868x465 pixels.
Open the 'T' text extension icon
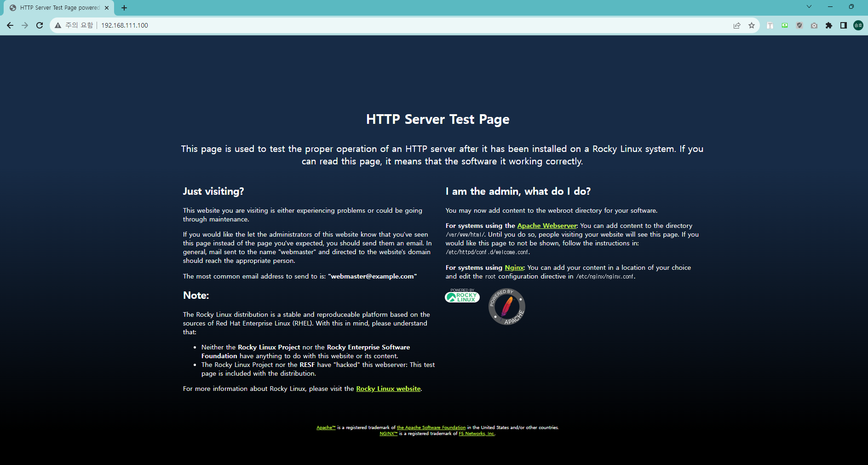click(x=770, y=25)
